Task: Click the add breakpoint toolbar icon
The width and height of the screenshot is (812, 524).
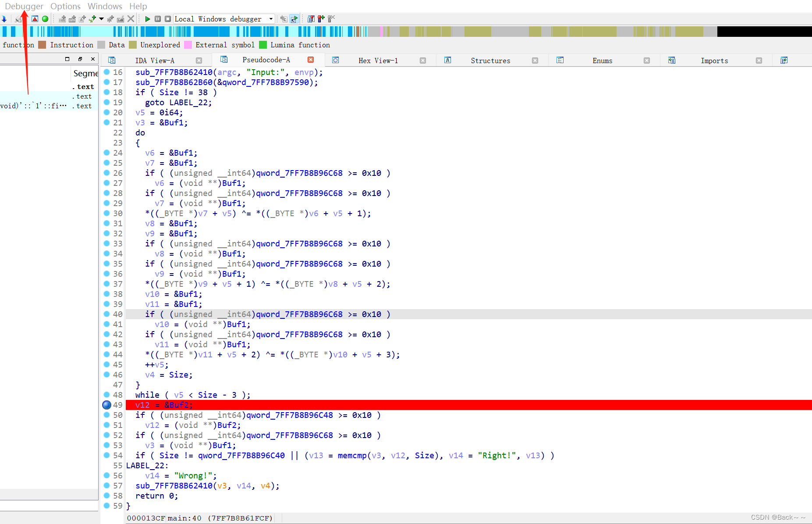Action: tap(321, 19)
